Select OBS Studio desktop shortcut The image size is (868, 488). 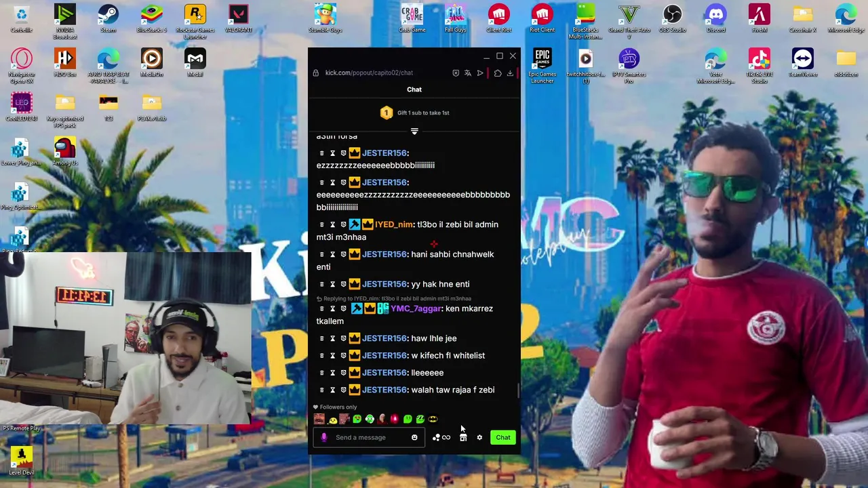point(672,18)
